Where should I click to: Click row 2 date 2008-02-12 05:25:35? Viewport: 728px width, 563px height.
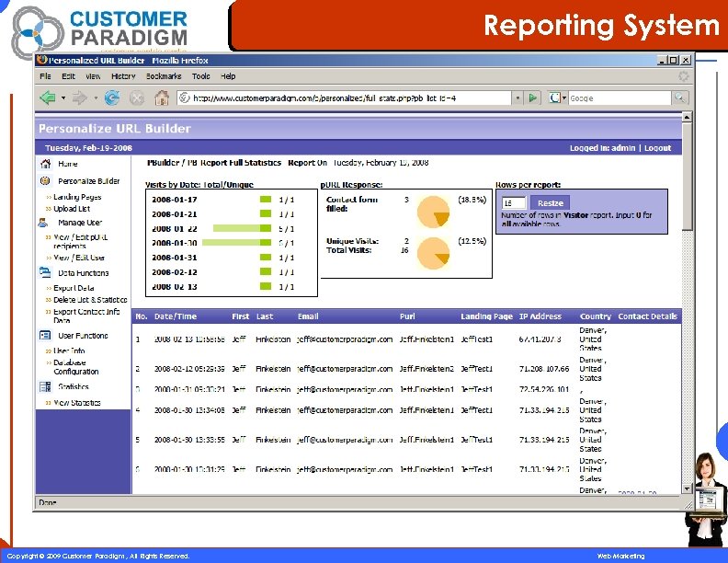coord(189,369)
